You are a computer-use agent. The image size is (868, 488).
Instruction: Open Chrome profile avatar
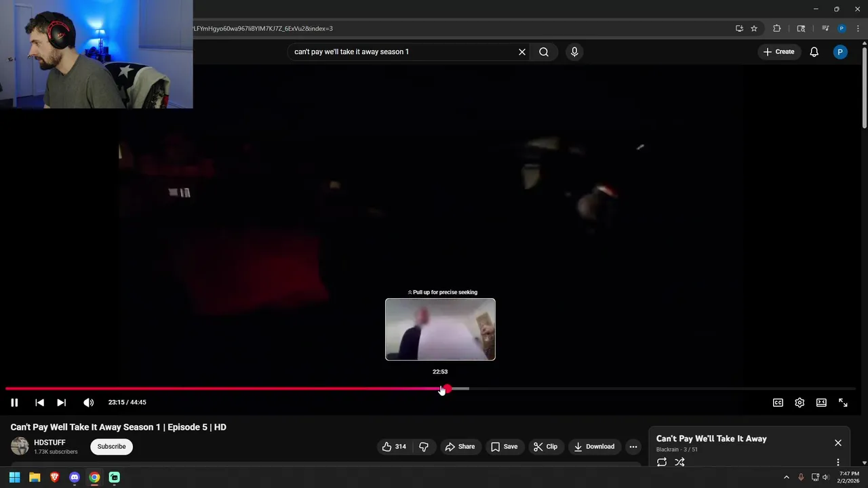(842, 28)
